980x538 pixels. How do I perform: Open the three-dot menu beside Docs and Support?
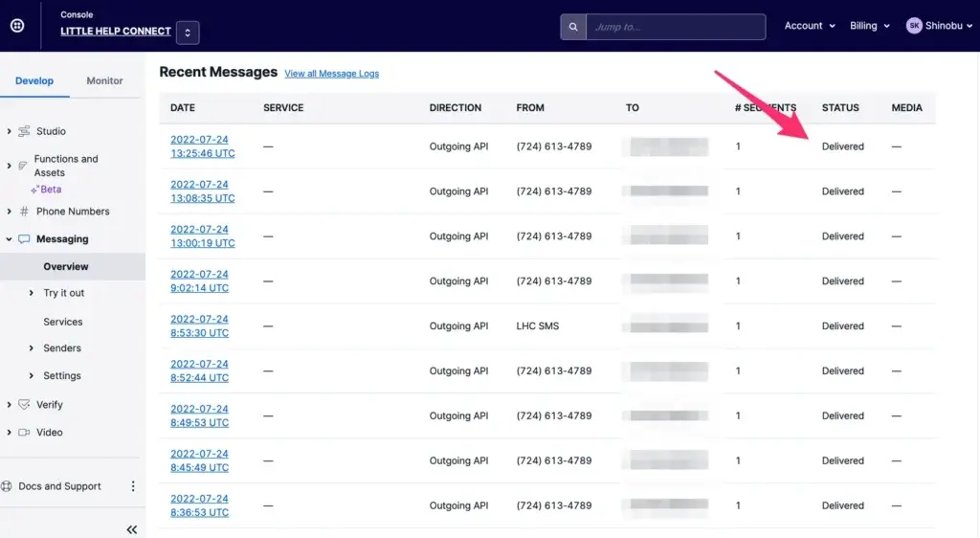(x=133, y=486)
